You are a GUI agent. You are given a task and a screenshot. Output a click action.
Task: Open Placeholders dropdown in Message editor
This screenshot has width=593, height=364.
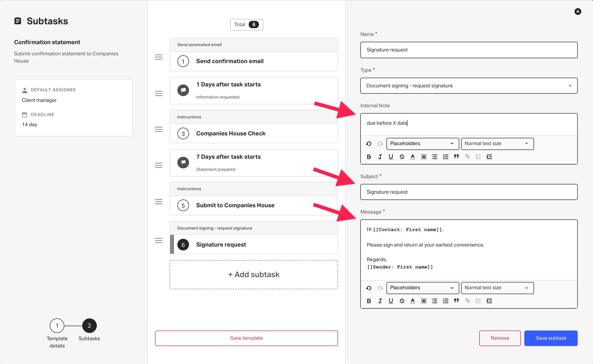point(423,288)
